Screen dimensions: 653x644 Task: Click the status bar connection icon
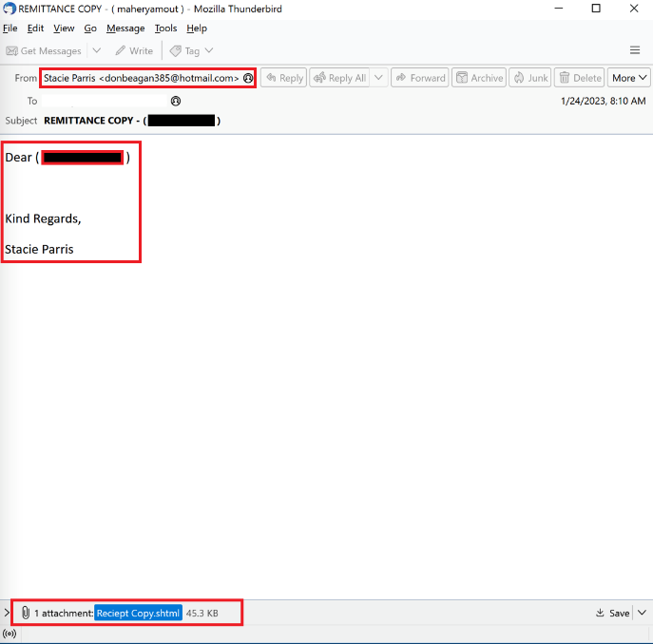pos(10,634)
